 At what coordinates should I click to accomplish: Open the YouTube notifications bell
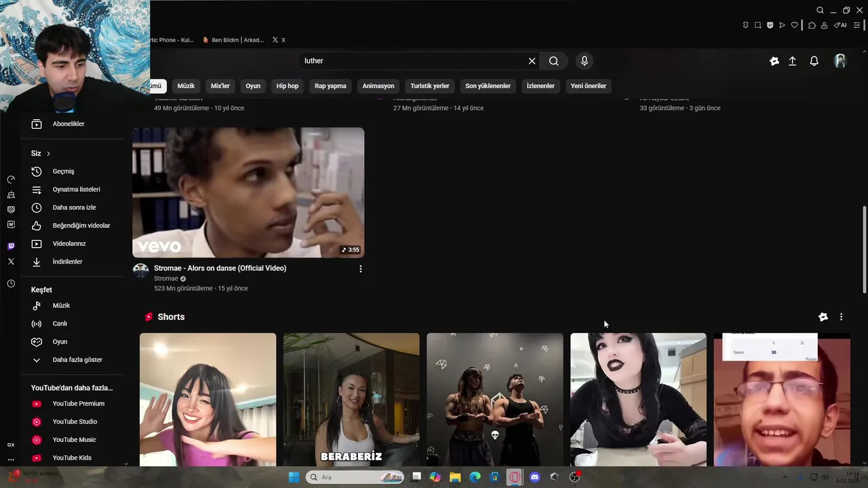(814, 61)
